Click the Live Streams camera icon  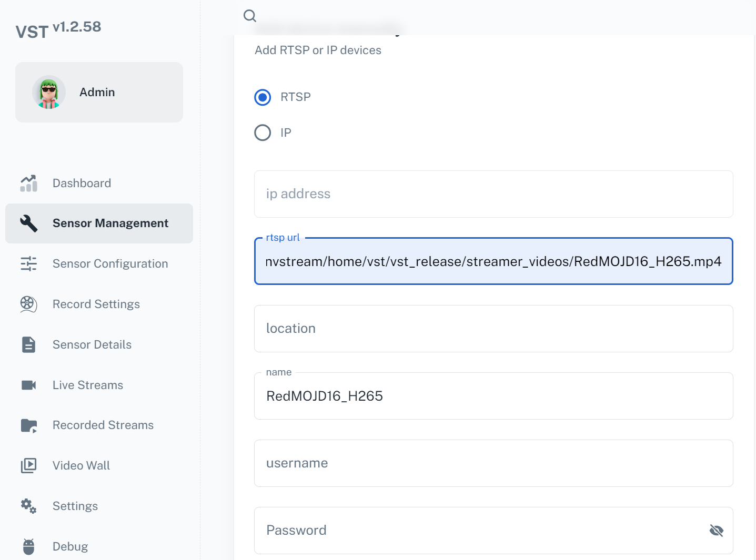pyautogui.click(x=28, y=385)
